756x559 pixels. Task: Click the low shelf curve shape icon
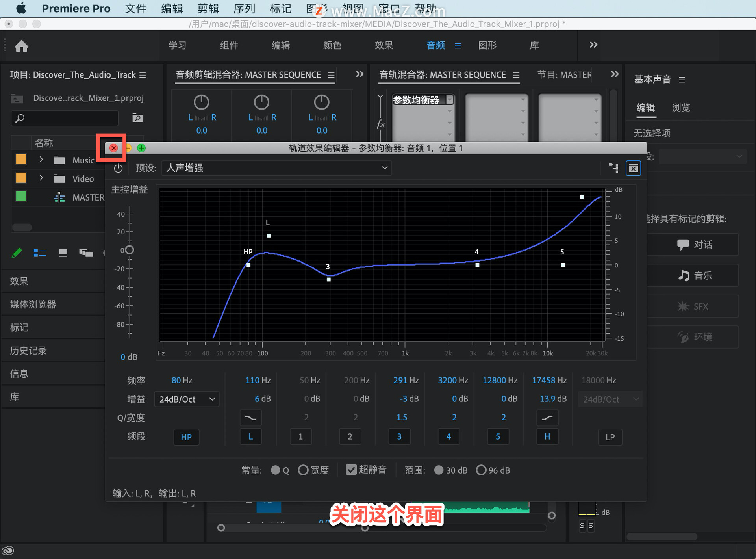coord(250,418)
